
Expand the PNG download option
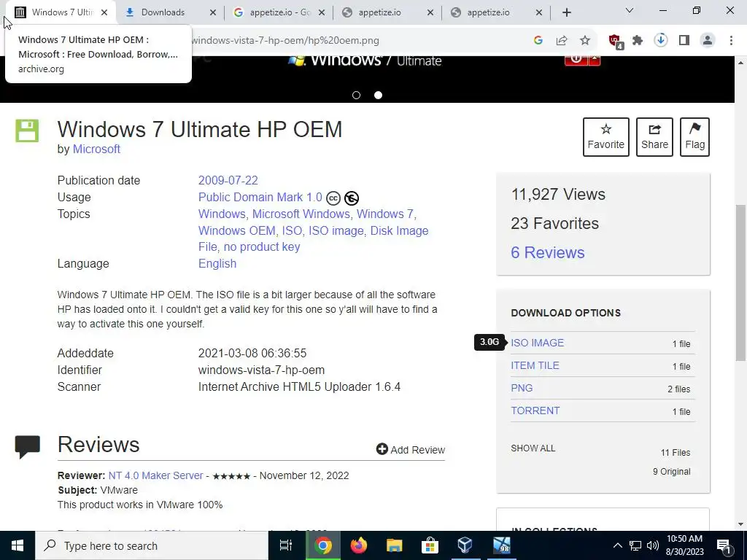(x=522, y=388)
